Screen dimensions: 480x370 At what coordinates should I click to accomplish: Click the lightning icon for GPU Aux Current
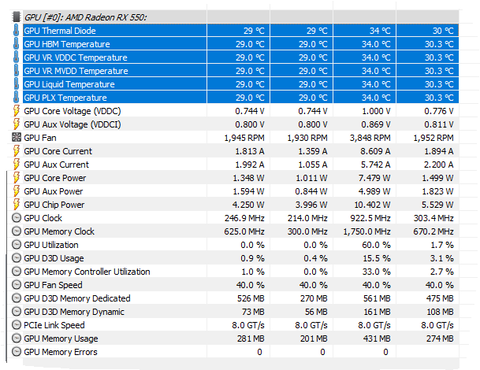pyautogui.click(x=16, y=164)
